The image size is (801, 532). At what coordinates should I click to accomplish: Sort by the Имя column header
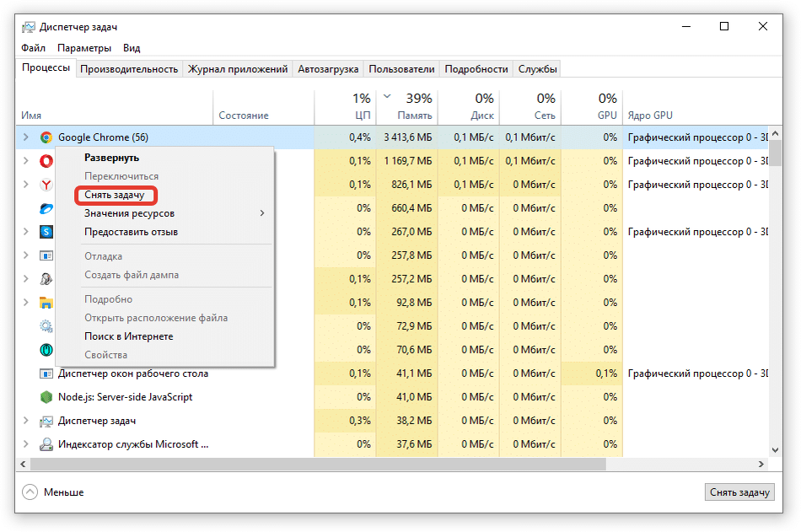pyautogui.click(x=115, y=107)
